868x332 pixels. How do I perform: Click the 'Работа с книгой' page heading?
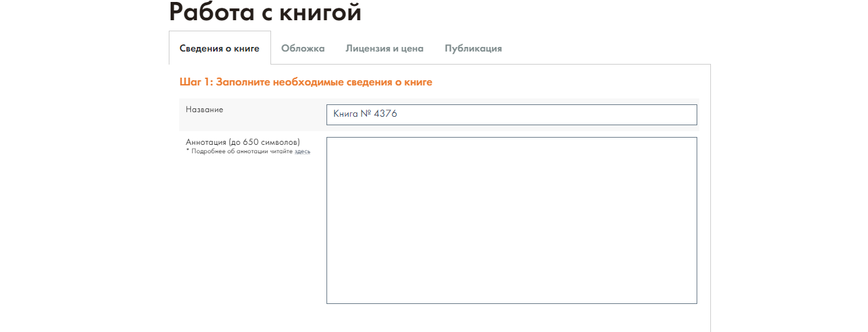[265, 12]
